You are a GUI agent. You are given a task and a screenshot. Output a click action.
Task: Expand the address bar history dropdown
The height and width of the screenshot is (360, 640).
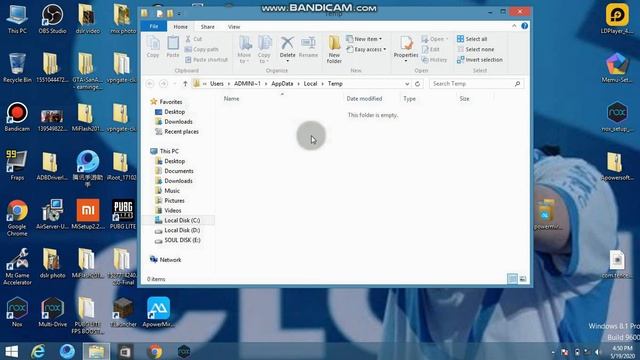[407, 84]
